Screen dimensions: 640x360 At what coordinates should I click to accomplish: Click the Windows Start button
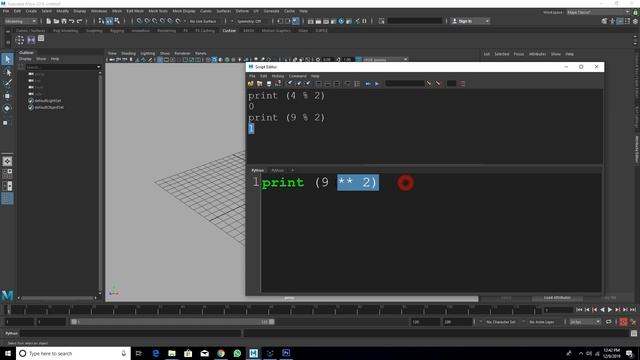tap(8, 353)
